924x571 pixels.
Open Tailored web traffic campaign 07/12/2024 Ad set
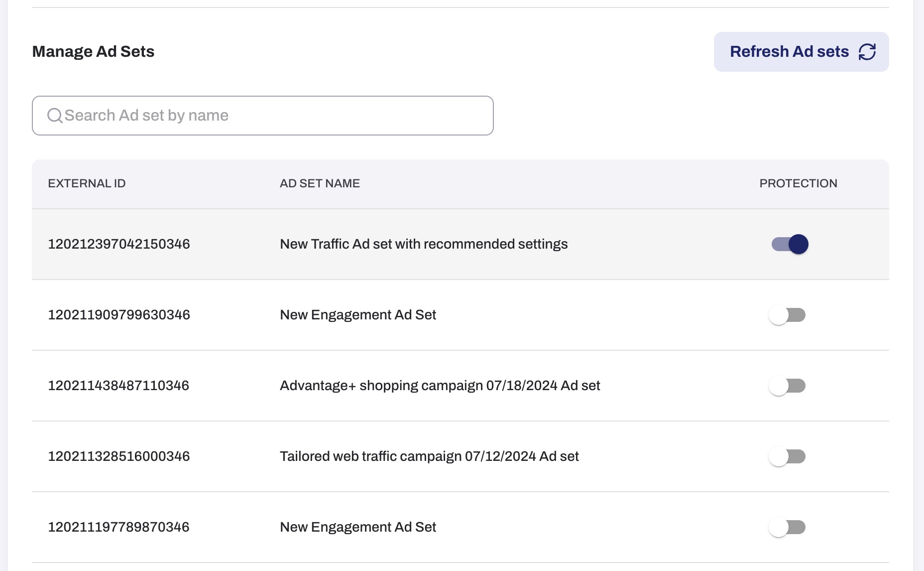coord(429,456)
